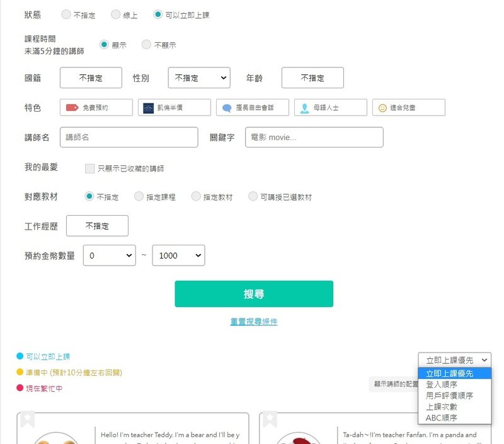
Task: Open the 年齡 不指定 selector
Action: (x=312, y=78)
